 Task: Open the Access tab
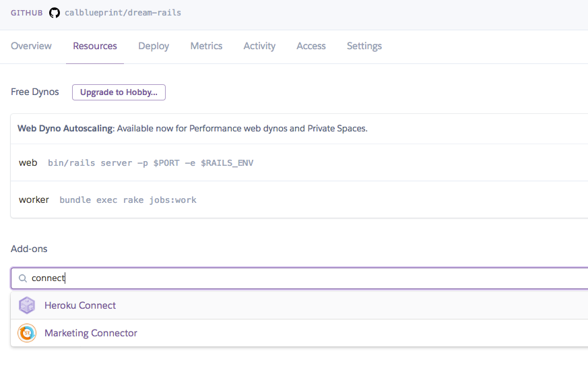pyautogui.click(x=311, y=46)
